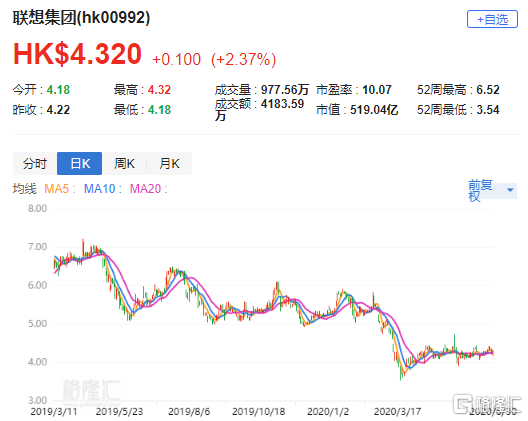The width and height of the screenshot is (528, 421).
Task: Click the 3.00 price axis label
Action: pyautogui.click(x=37, y=400)
